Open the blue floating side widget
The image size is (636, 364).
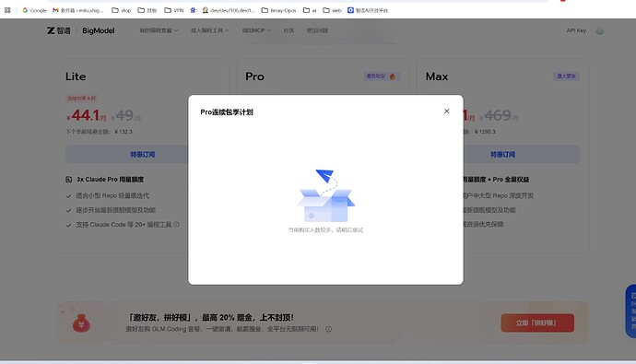(x=630, y=311)
